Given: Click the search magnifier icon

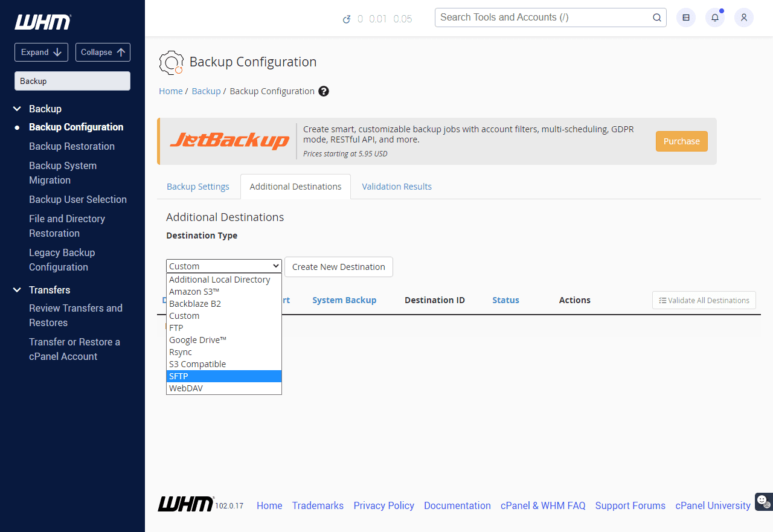Looking at the screenshot, I should pos(657,18).
